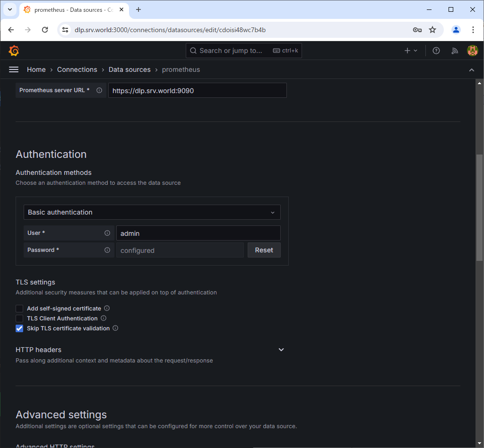Click the browser address bar URL

click(170, 30)
